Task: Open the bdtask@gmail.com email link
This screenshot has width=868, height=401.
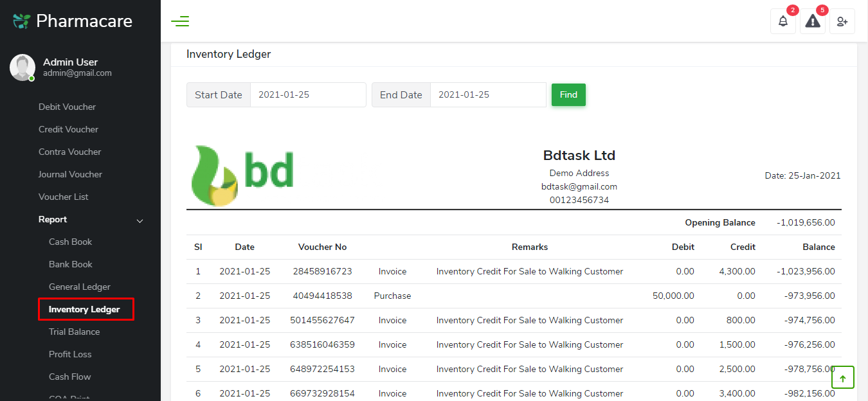Action: coord(579,186)
